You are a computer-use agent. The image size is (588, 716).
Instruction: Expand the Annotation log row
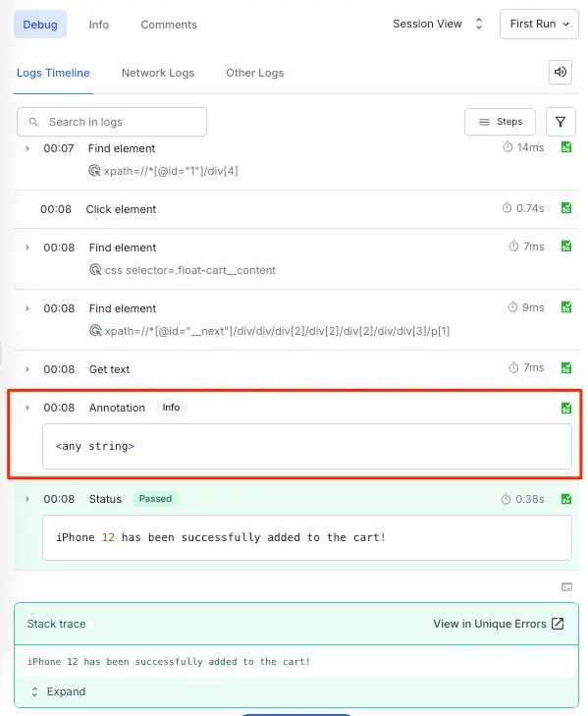point(27,408)
